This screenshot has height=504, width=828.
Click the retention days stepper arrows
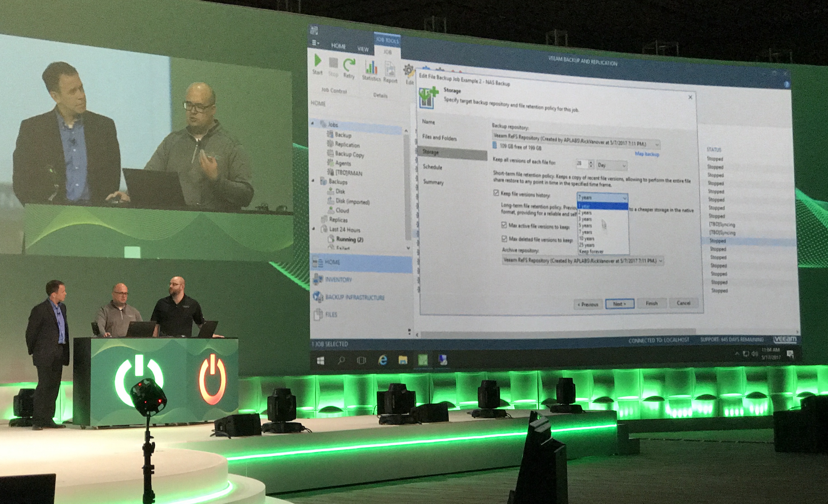(x=591, y=164)
